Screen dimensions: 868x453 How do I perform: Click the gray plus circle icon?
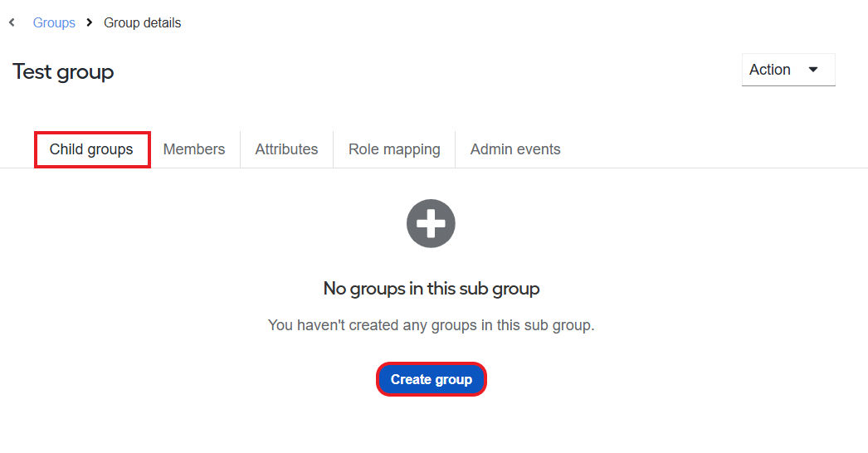(431, 223)
